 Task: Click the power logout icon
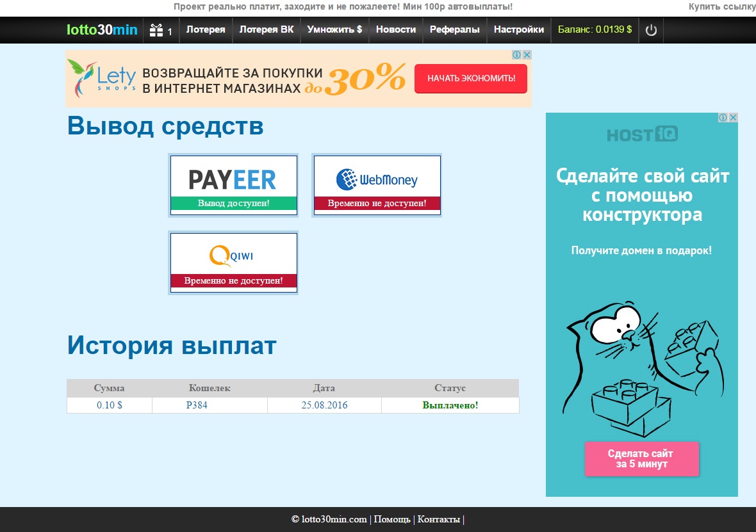(x=651, y=30)
